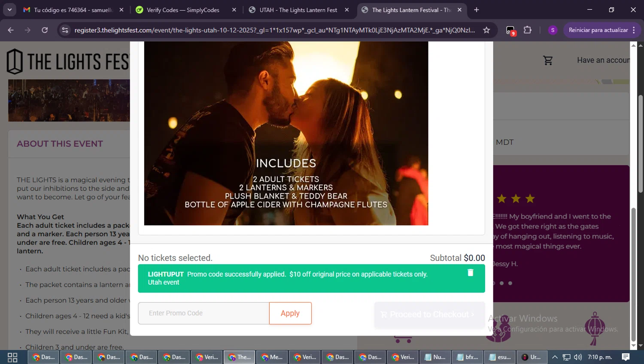This screenshot has height=364, width=644.
Task: Click third gold star in review rating
Action: tap(530, 199)
